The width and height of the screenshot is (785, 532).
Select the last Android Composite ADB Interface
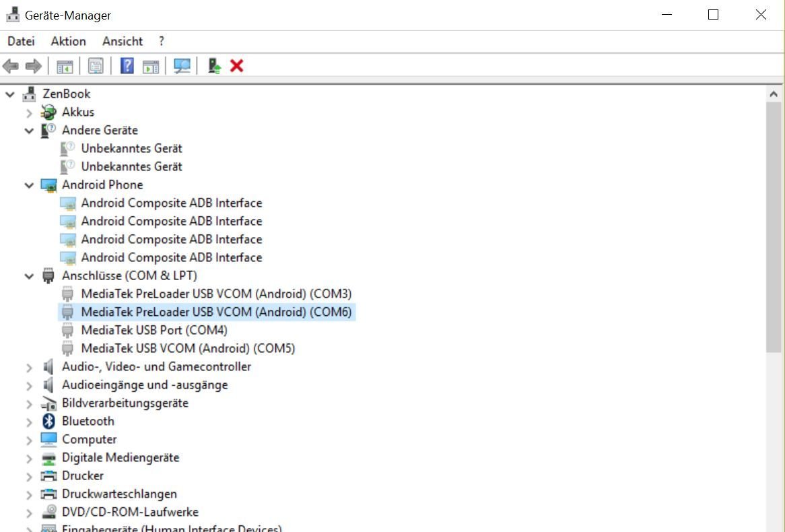pyautogui.click(x=171, y=257)
